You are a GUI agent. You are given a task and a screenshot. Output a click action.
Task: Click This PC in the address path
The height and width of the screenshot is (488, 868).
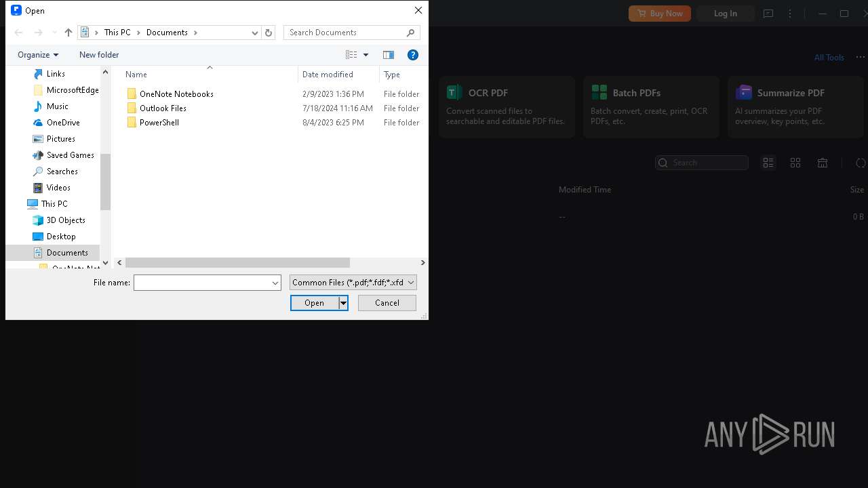pos(117,33)
